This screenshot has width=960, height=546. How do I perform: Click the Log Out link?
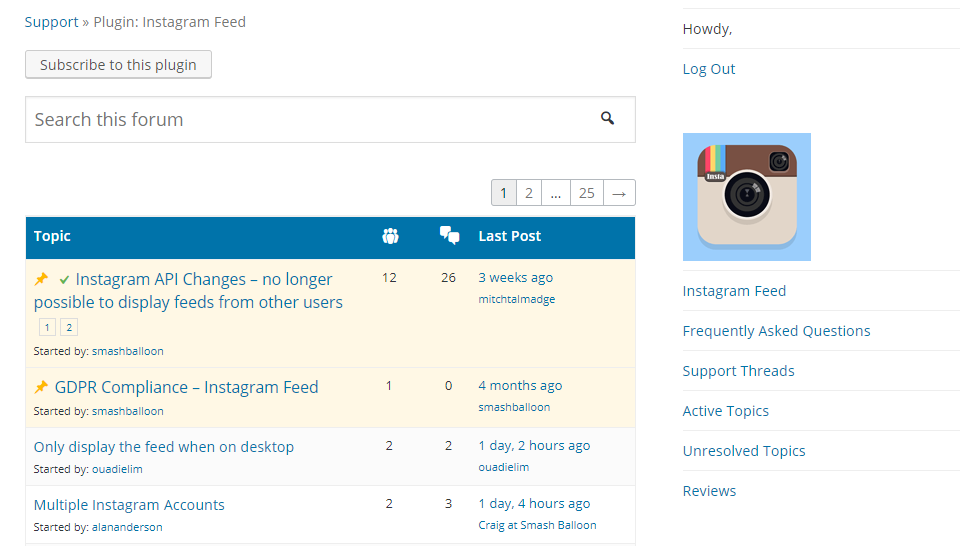point(709,69)
